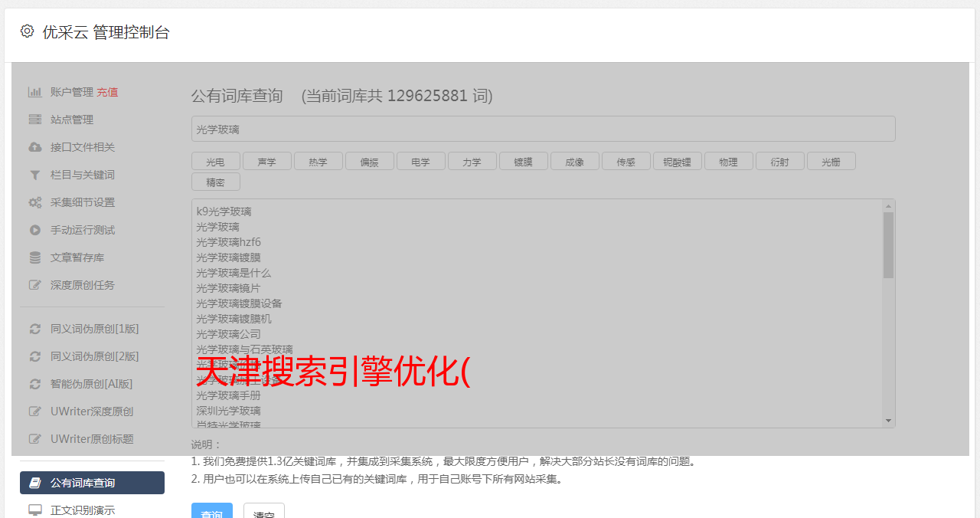Click the 清空 clear button
This screenshot has width=980, height=518.
click(264, 511)
